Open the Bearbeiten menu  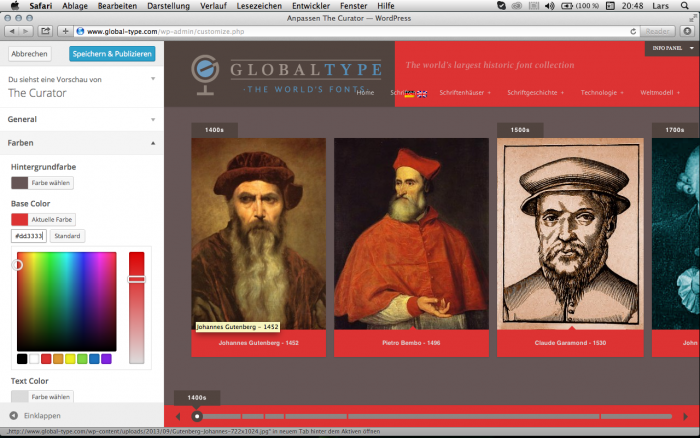(117, 6)
